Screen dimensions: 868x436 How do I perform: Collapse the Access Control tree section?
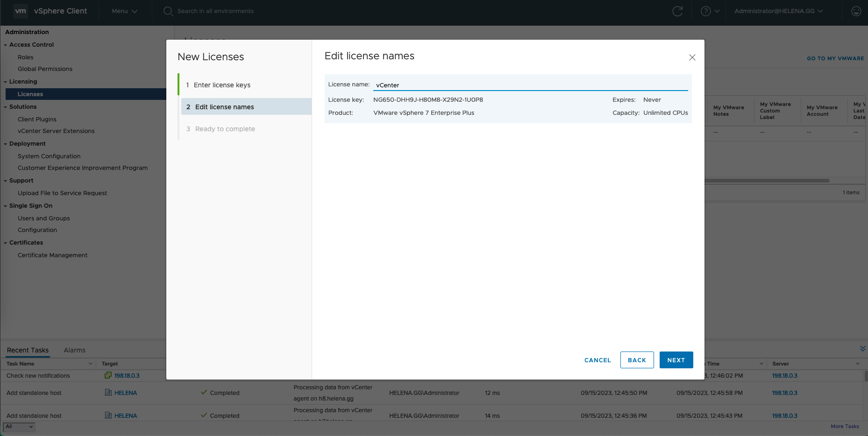pos(6,45)
